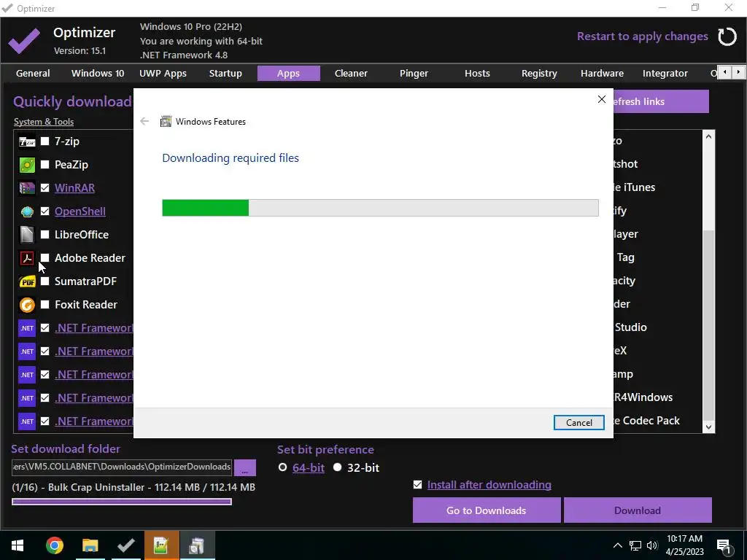The width and height of the screenshot is (747, 560).
Task: Open the Windows 10 tab
Action: [x=98, y=74]
